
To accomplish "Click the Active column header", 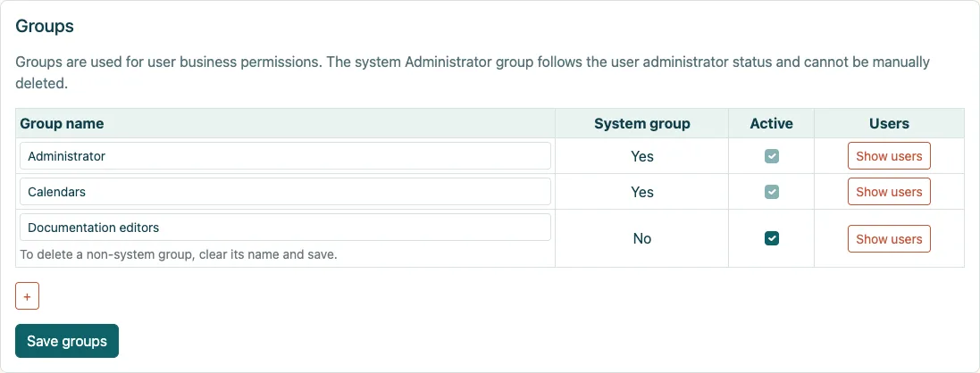I will 771,124.
